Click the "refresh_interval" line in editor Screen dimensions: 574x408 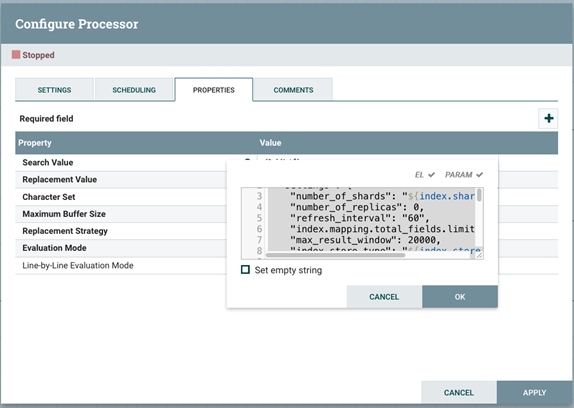pyautogui.click(x=359, y=218)
